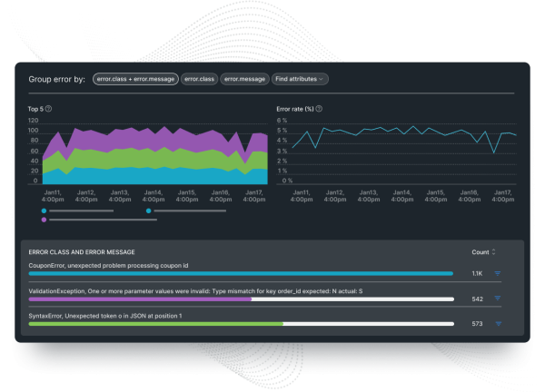Click the filter icon on the CouponError row
The image size is (545, 392).
point(498,272)
